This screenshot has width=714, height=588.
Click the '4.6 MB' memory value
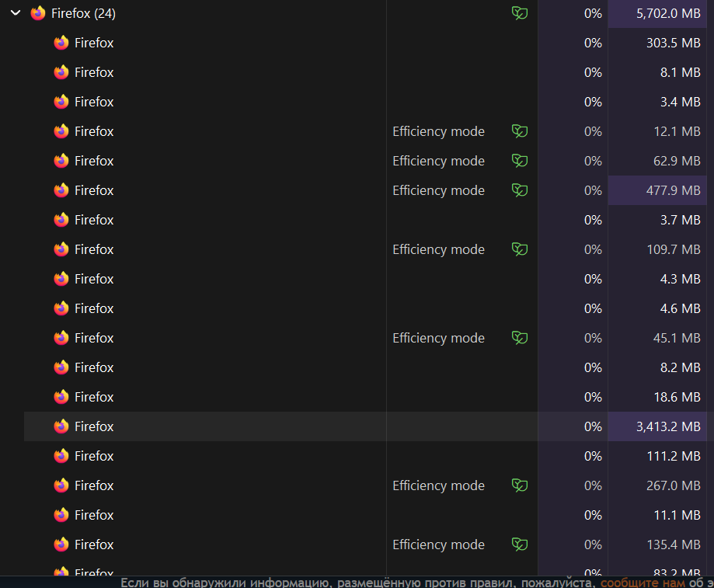681,308
